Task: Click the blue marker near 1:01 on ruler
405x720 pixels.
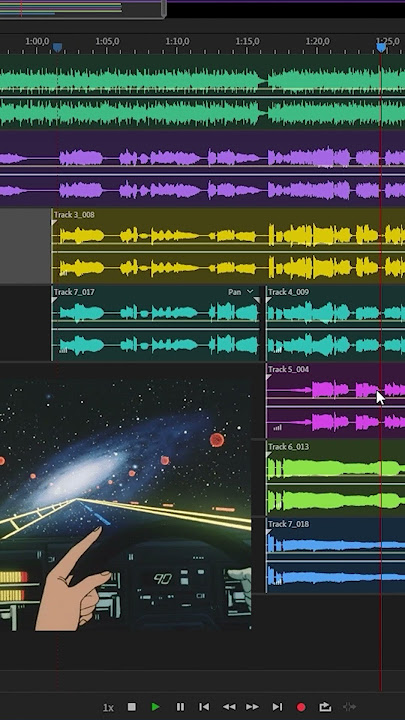Action: [x=57, y=47]
